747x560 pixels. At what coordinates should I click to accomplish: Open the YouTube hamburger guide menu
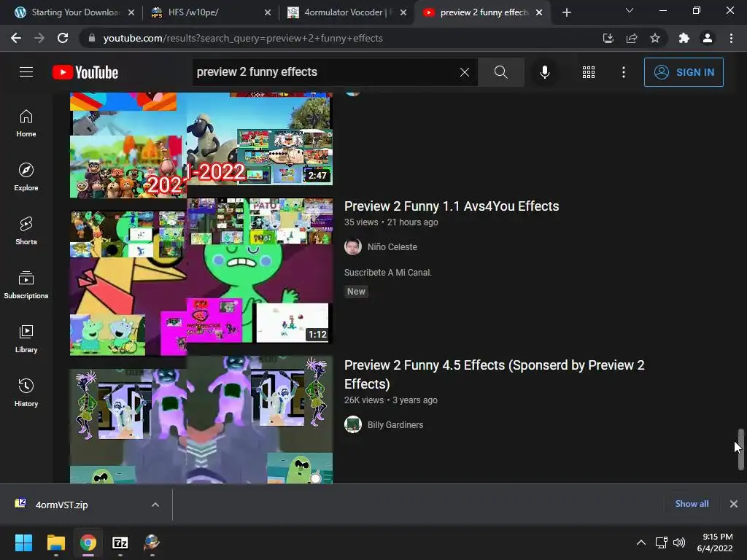26,72
